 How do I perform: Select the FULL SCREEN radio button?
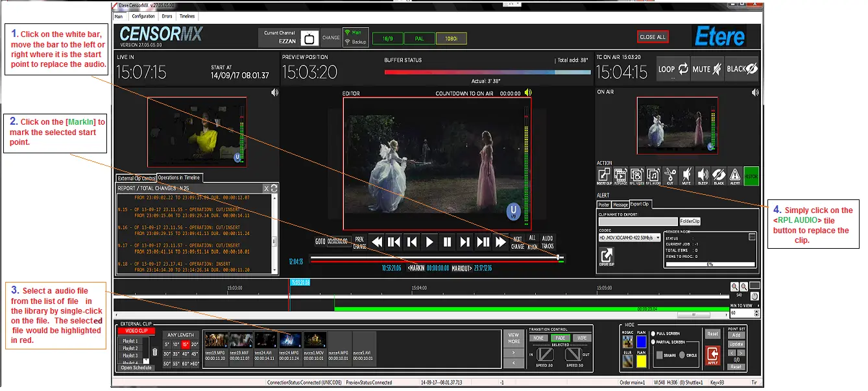655,333
